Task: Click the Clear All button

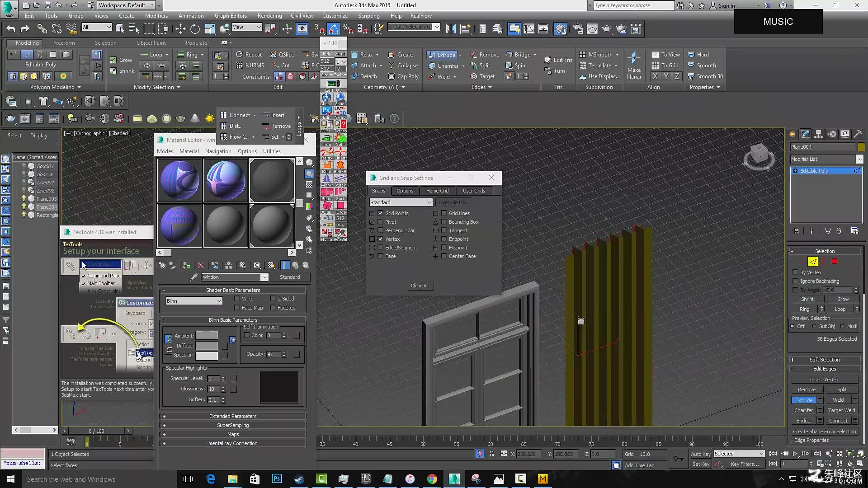Action: (419, 286)
